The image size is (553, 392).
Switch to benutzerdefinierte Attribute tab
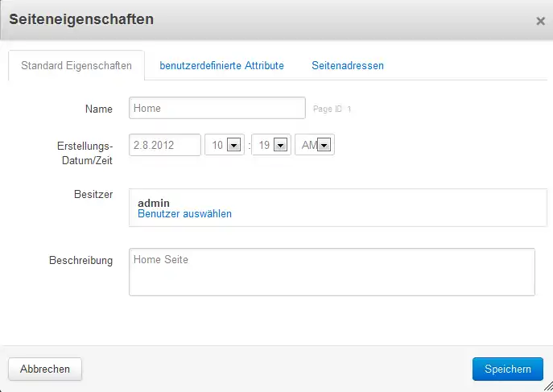coord(221,65)
